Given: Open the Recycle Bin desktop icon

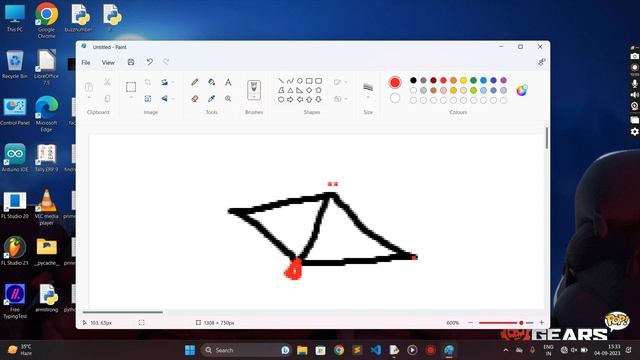Looking at the screenshot, I should (x=15, y=65).
